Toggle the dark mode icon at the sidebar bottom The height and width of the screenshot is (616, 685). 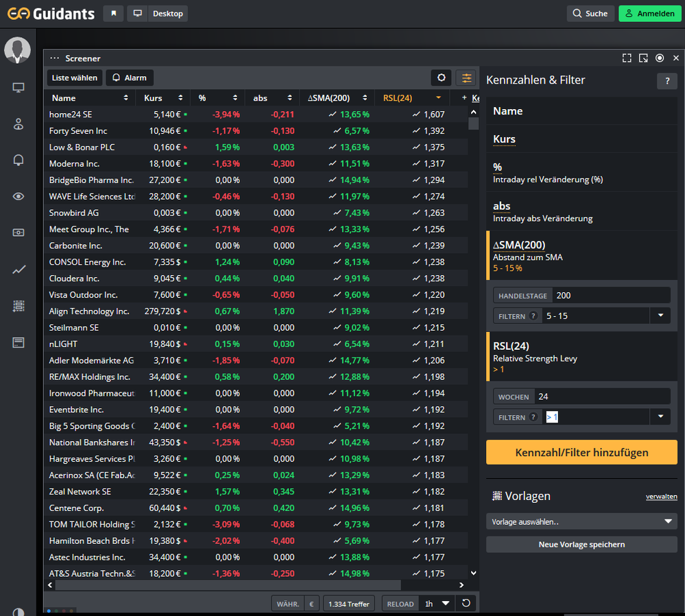tap(19, 612)
